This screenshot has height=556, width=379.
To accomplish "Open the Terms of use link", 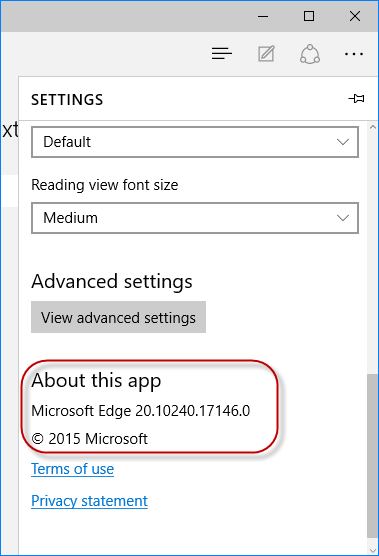I will click(x=73, y=469).
